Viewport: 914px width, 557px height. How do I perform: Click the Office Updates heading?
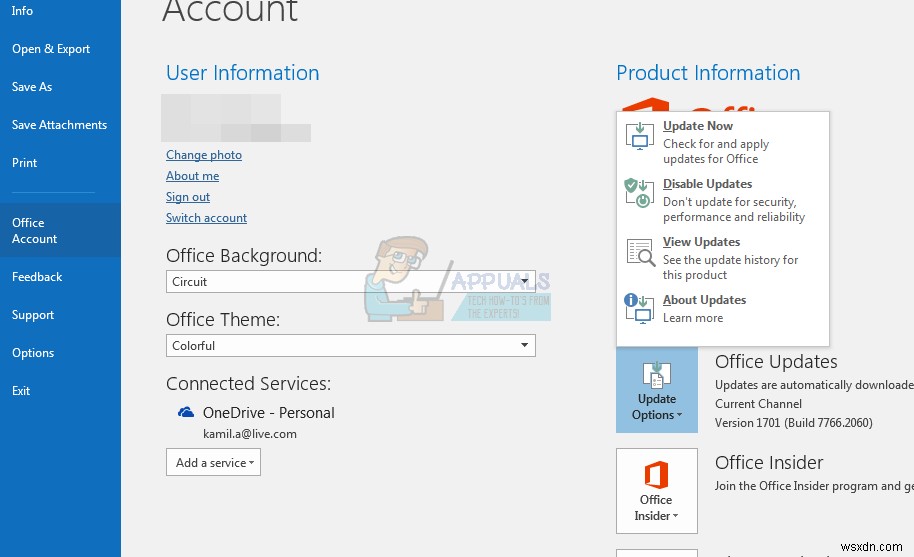(x=776, y=362)
